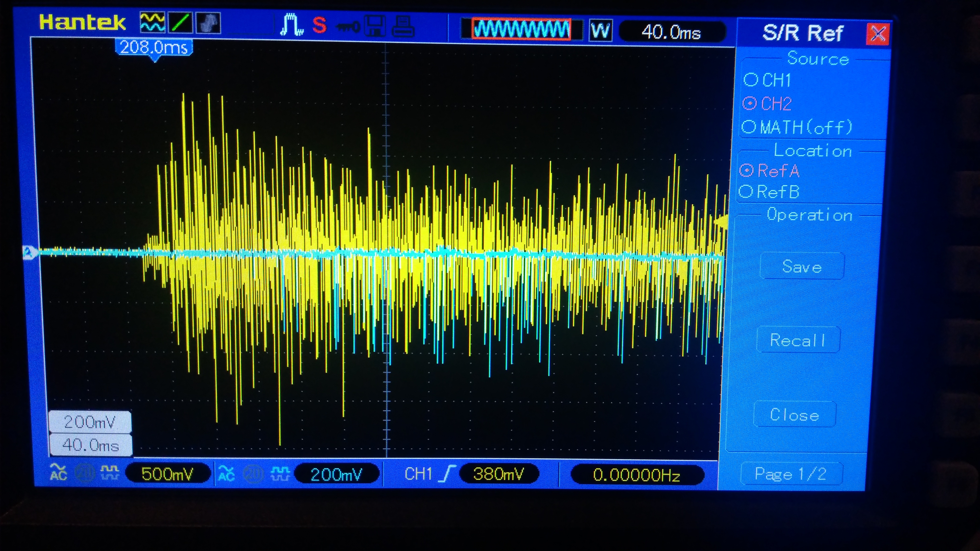This screenshot has width=980, height=551.
Task: Click the green diagonal line icon
Action: pos(180,23)
